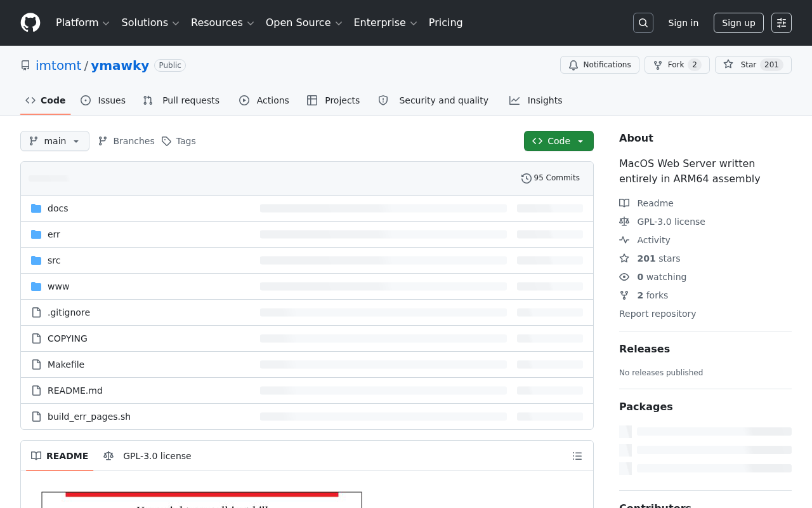Image resolution: width=812 pixels, height=508 pixels.
Task: Select the Code repository tab
Action: click(x=46, y=100)
